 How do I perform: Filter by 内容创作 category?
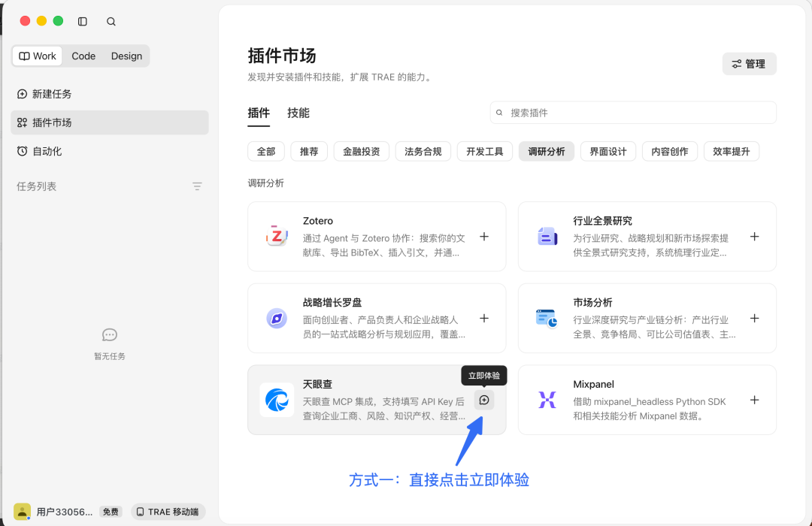tap(670, 151)
